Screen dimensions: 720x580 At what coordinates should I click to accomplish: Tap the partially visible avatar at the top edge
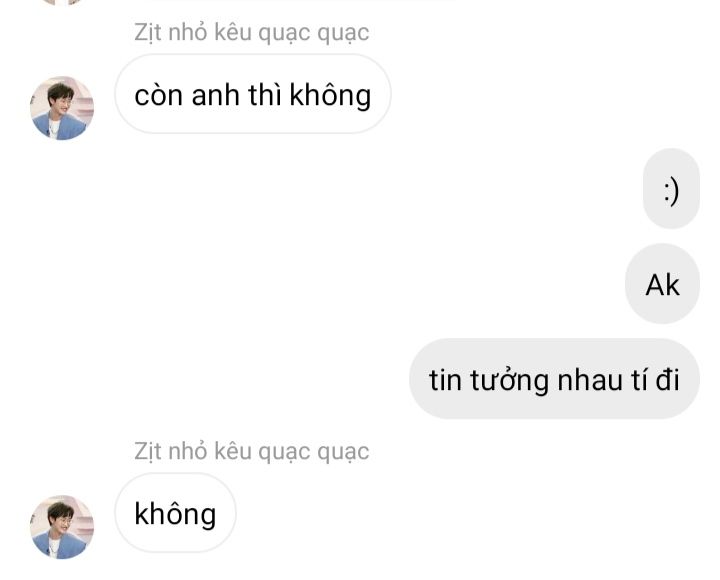pos(62,2)
